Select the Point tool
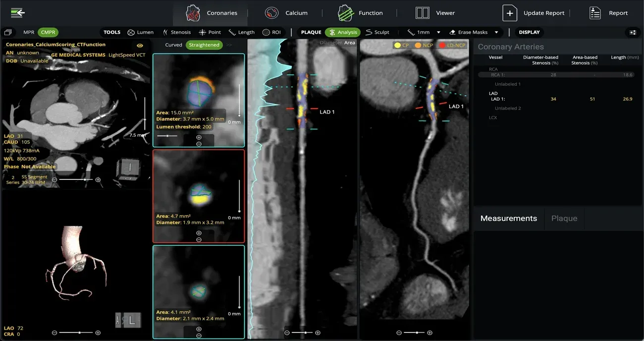The height and width of the screenshot is (341, 644). pyautogui.click(x=210, y=32)
